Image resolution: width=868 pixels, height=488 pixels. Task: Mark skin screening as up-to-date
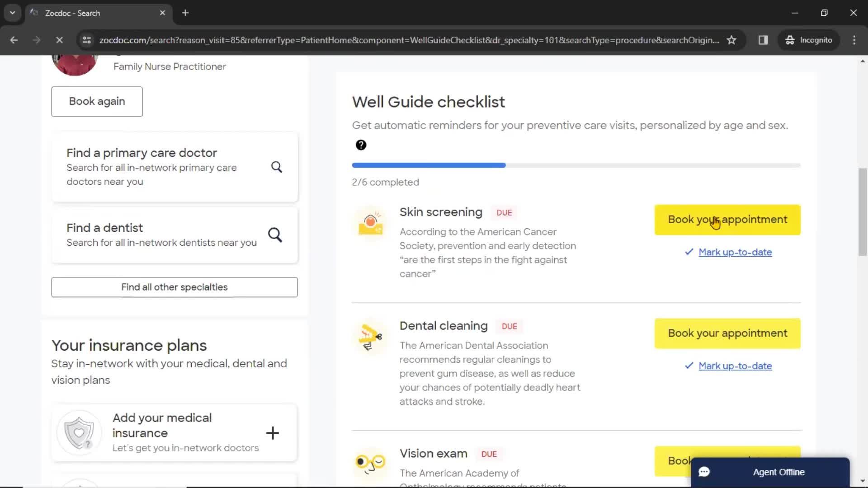[736, 252]
